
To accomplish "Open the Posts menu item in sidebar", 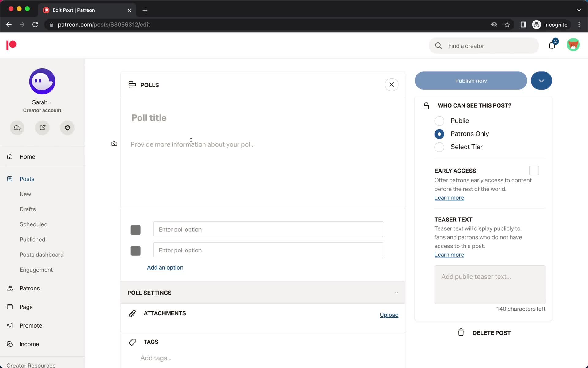I will click(x=27, y=178).
